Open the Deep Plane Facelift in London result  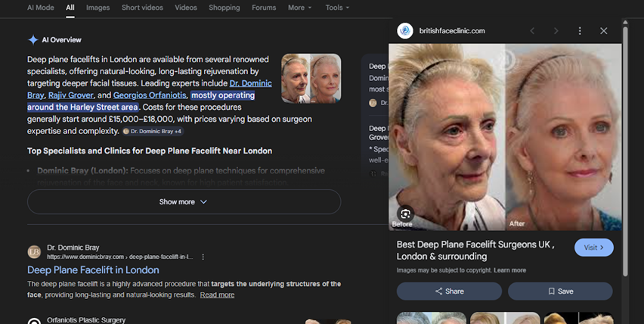[x=93, y=270]
